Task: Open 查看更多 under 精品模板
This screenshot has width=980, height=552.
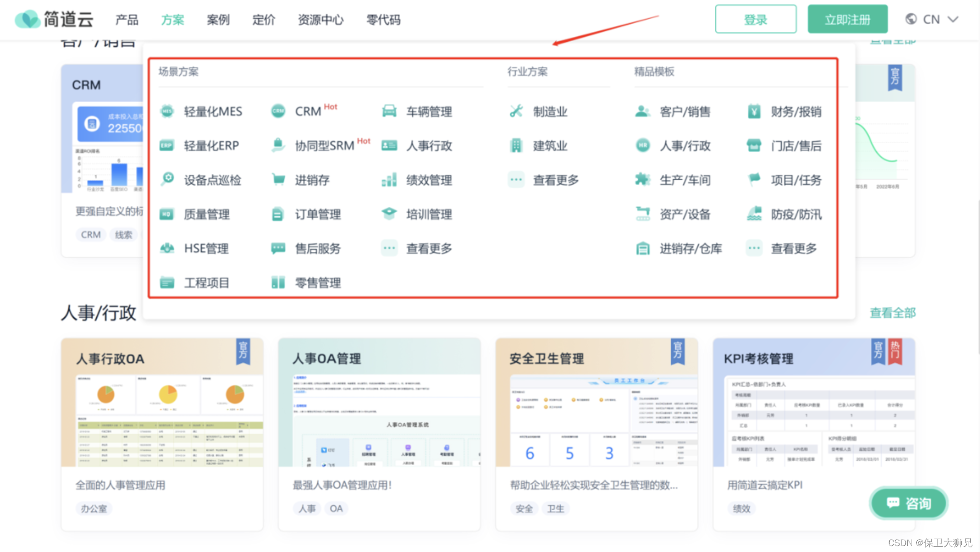Action: 793,248
